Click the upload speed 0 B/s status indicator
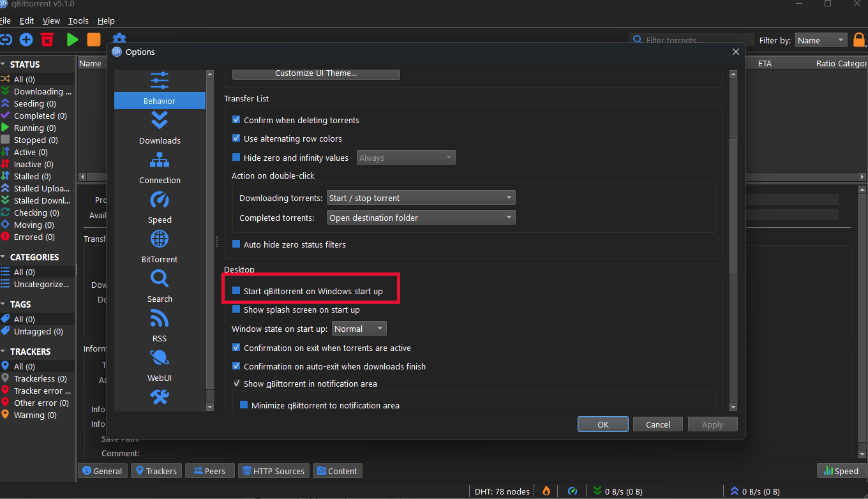This screenshot has width=868, height=499. pyautogui.click(x=755, y=491)
